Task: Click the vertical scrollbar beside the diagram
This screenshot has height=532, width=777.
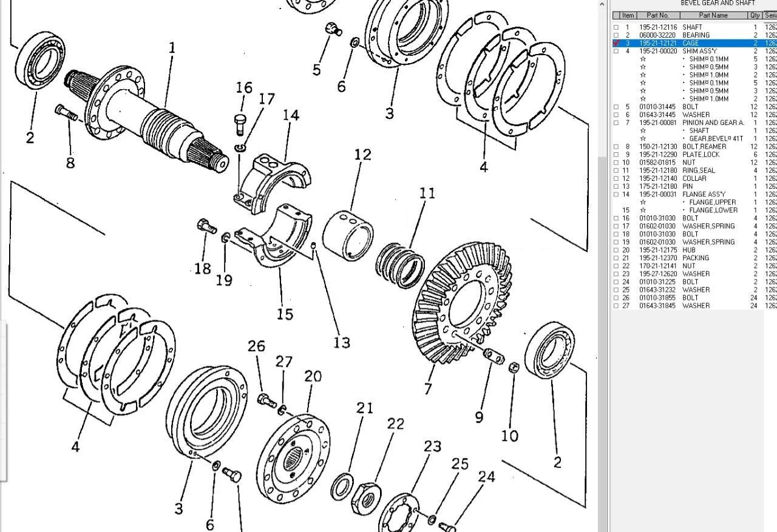Action: [602, 266]
